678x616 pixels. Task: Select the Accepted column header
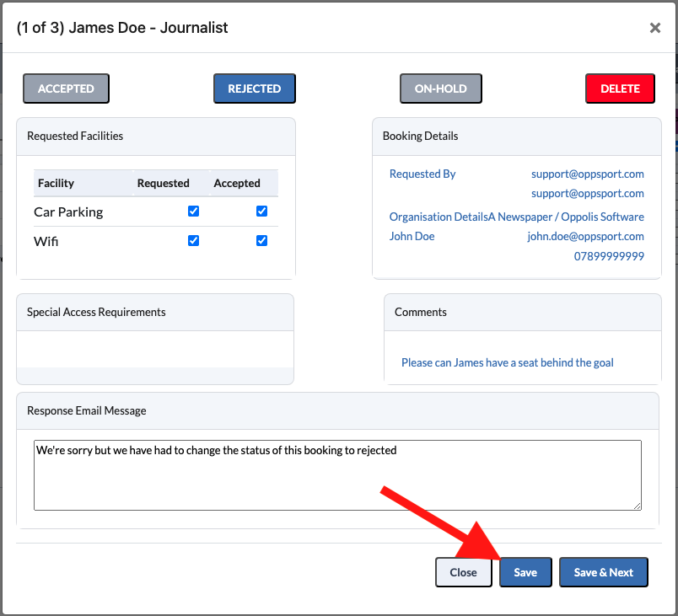click(x=237, y=183)
